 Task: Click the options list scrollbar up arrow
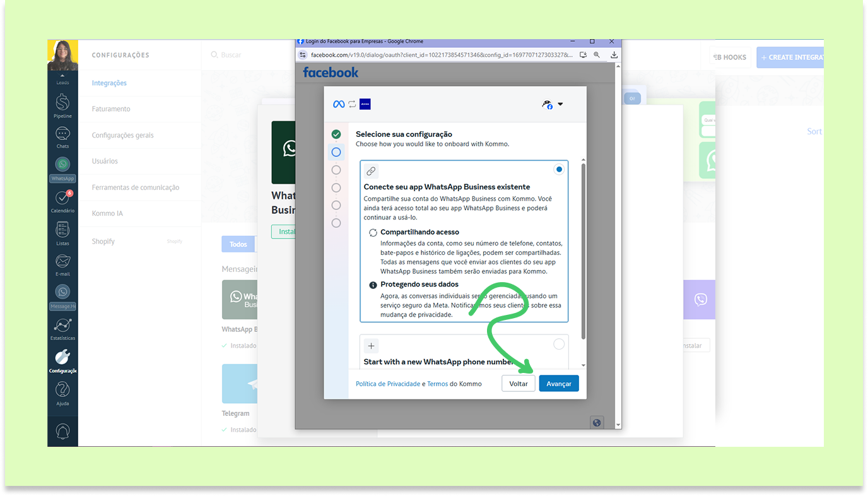(x=584, y=160)
